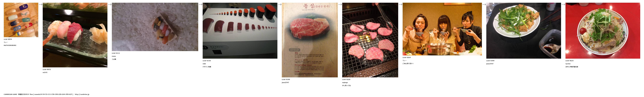Click the arrow between nail photo and sushi
644x97 pixels.
point(41,4)
